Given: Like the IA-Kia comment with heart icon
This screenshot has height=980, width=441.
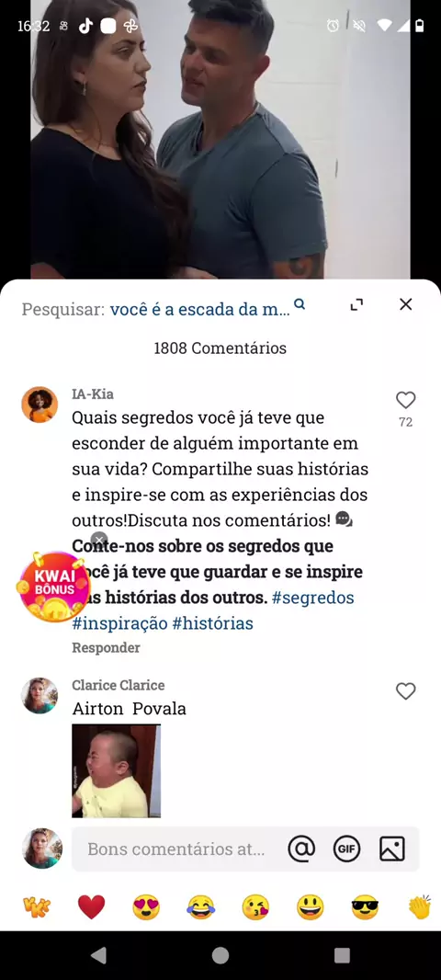Looking at the screenshot, I should pos(405,400).
